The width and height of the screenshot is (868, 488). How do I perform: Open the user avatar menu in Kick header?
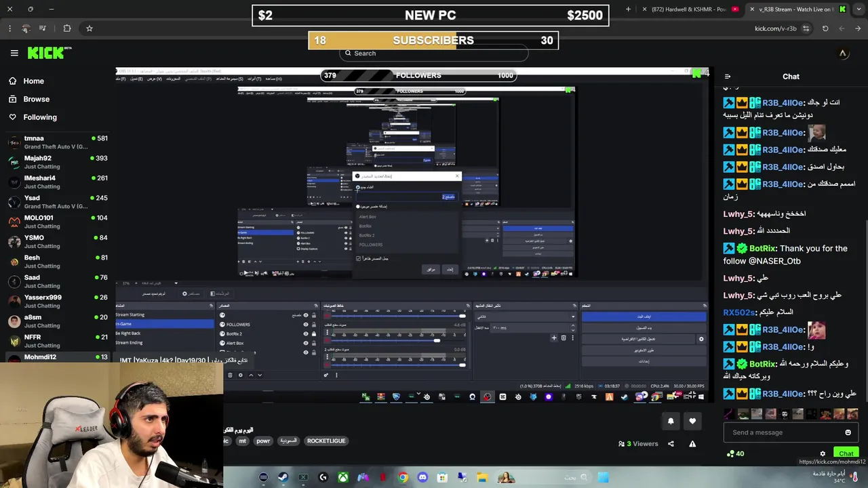click(x=843, y=53)
